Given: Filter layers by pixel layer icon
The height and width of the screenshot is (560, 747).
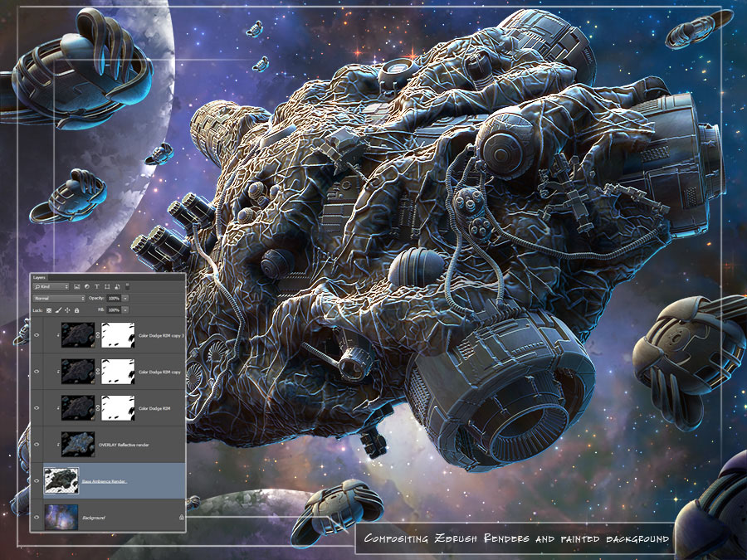Looking at the screenshot, I should click(x=76, y=287).
